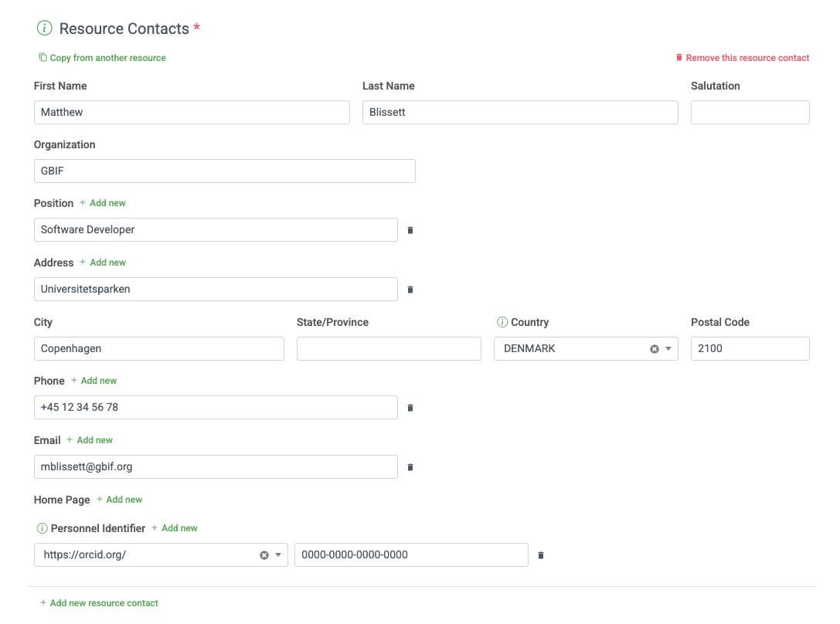Delete the Software Developer position entry
Image resolution: width=840 pixels, height=624 pixels.
410,230
